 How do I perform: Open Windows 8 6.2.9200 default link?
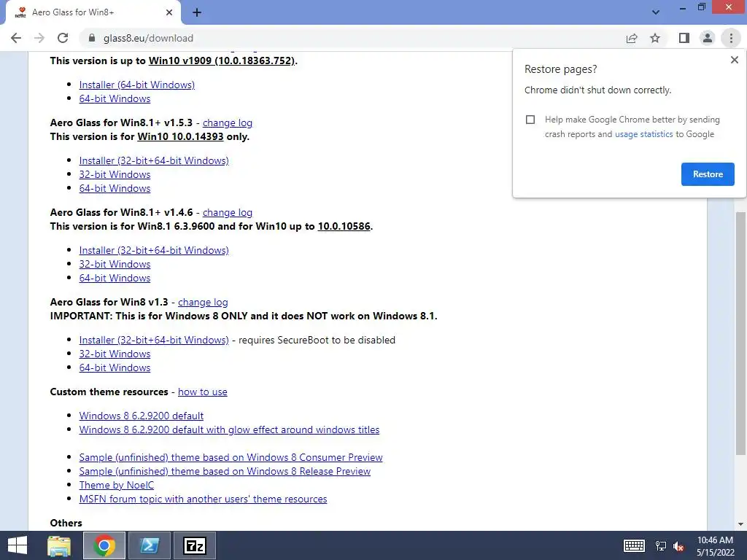[141, 416]
